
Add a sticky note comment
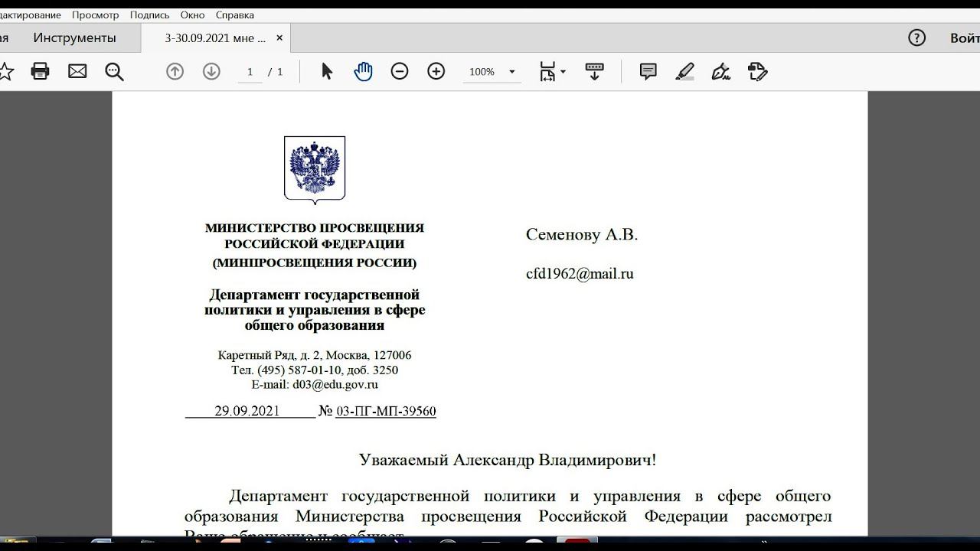648,71
